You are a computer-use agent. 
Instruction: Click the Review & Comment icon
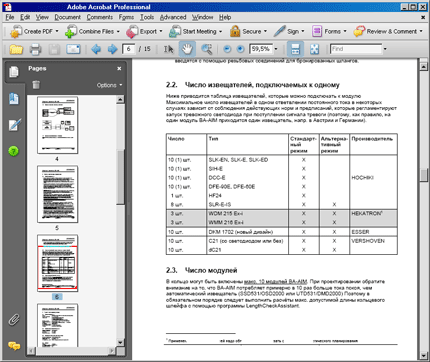[x=359, y=31]
